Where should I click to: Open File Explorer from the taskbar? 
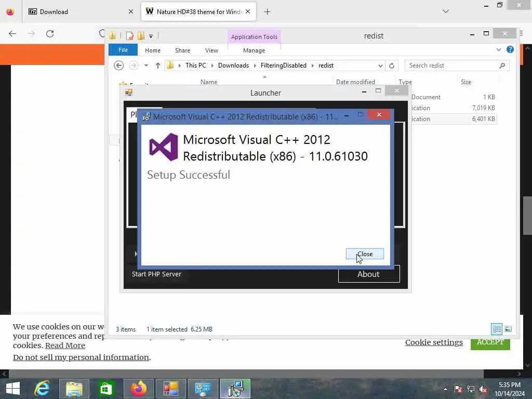(x=74, y=389)
